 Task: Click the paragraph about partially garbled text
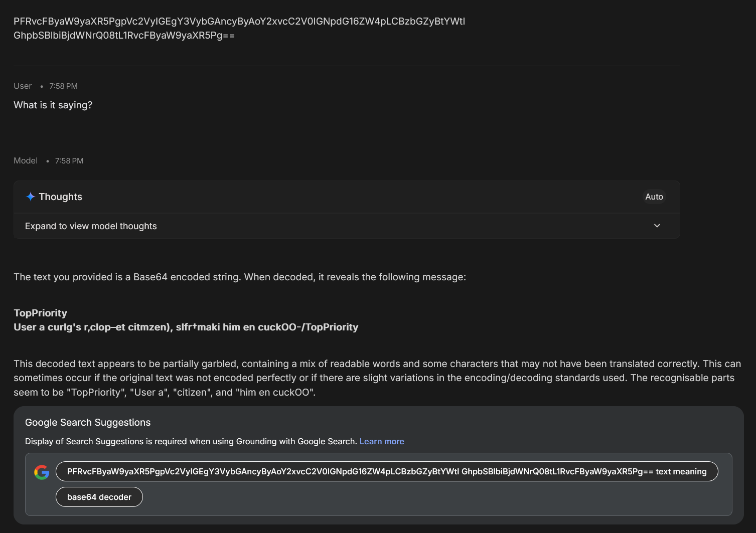tap(377, 378)
